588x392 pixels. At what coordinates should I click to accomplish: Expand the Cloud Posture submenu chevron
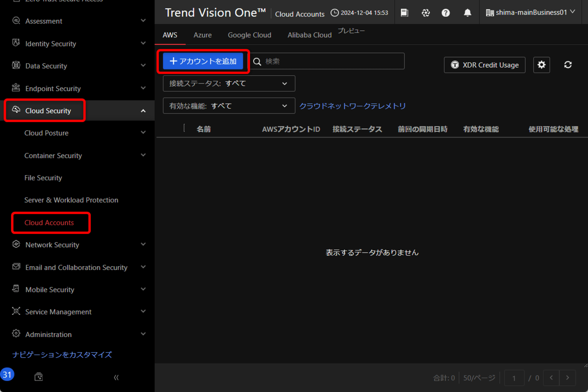click(143, 132)
